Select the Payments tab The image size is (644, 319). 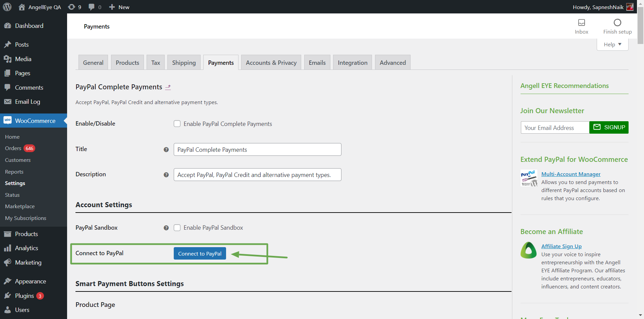(x=221, y=62)
